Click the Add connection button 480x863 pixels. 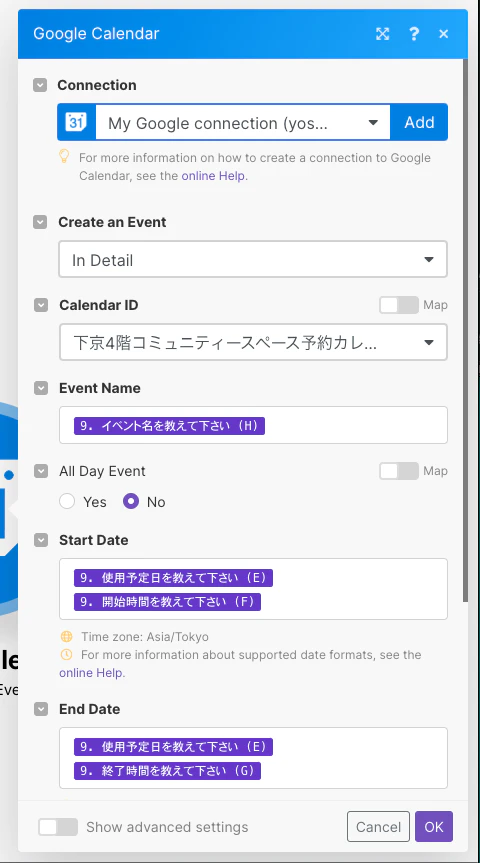[x=419, y=122]
